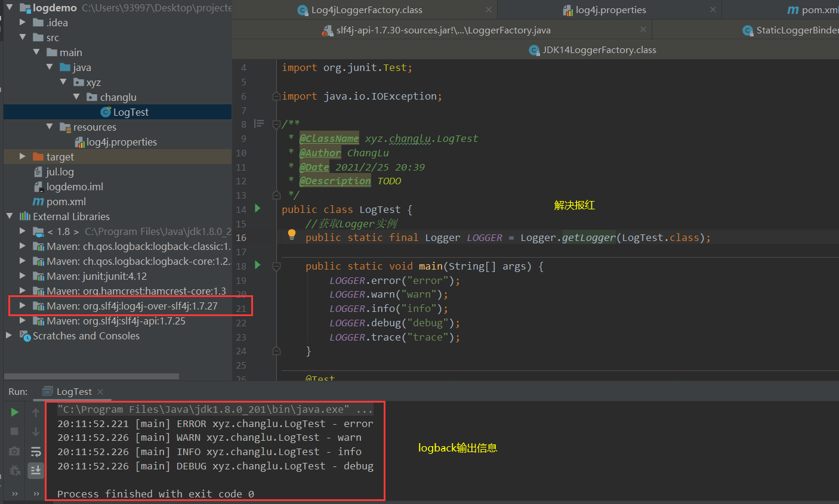The height and width of the screenshot is (504, 839).
Task: Click gutter icon on line 8
Action: click(259, 123)
